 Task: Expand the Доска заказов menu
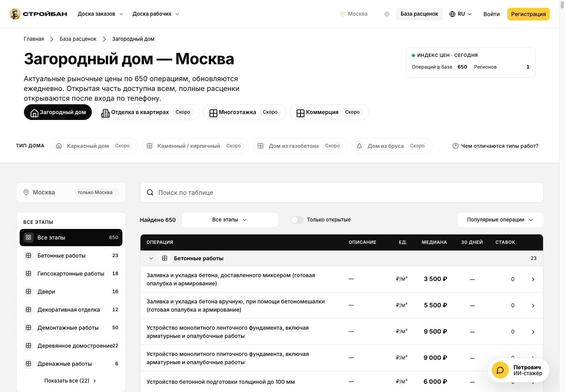pyautogui.click(x=100, y=14)
